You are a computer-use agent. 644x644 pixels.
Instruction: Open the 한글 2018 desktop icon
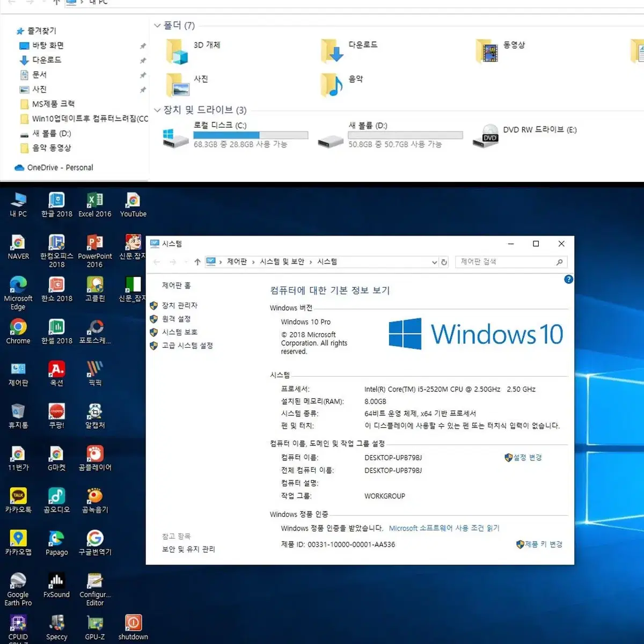pos(57,205)
